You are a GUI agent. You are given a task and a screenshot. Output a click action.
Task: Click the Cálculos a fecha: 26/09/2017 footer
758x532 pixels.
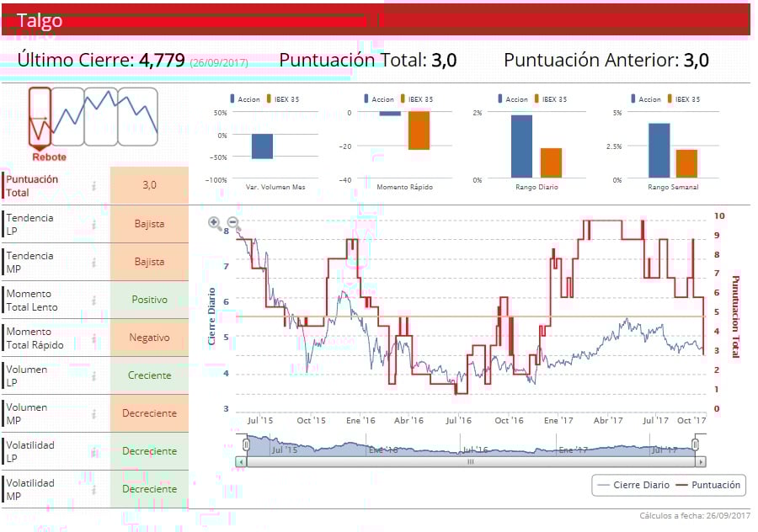695,515
